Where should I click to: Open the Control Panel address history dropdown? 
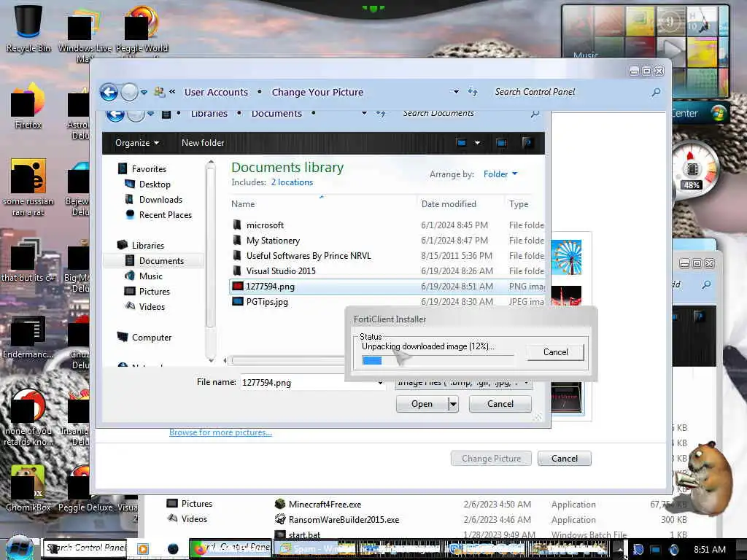coord(456,91)
